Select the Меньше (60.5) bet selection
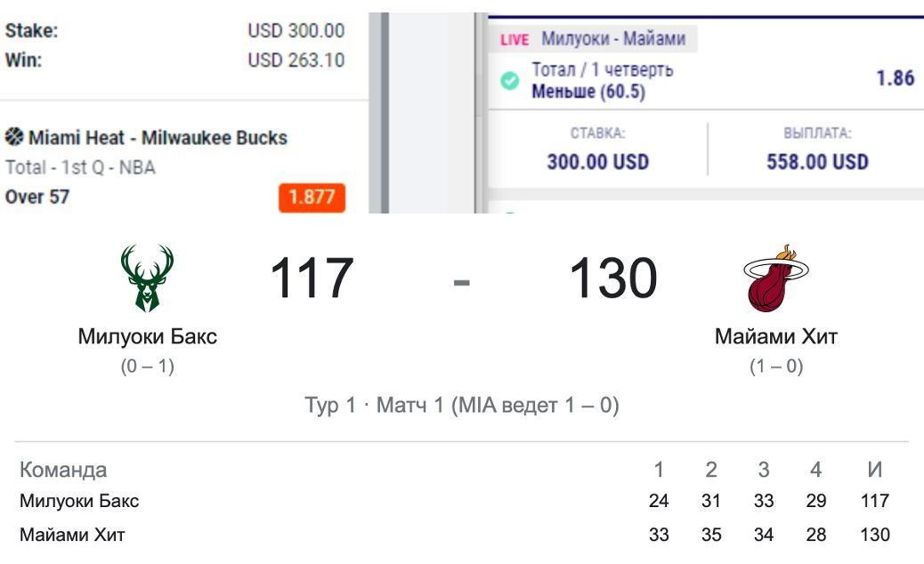The image size is (924, 564). [x=588, y=92]
